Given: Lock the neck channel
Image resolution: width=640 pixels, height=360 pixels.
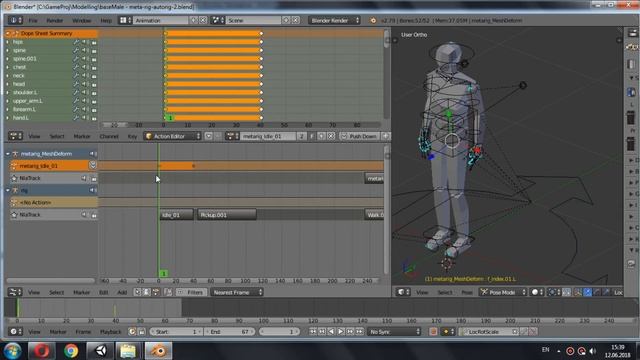Looking at the screenshot, I should coord(94,76).
